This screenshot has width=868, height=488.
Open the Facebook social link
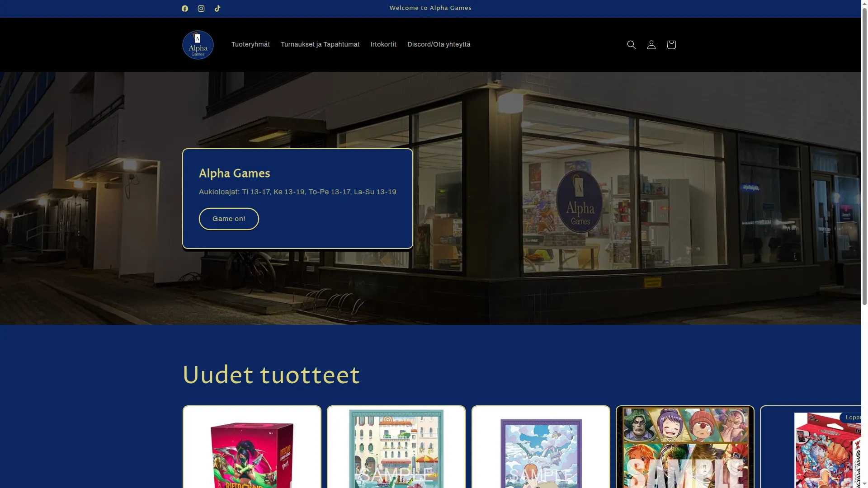[185, 9]
